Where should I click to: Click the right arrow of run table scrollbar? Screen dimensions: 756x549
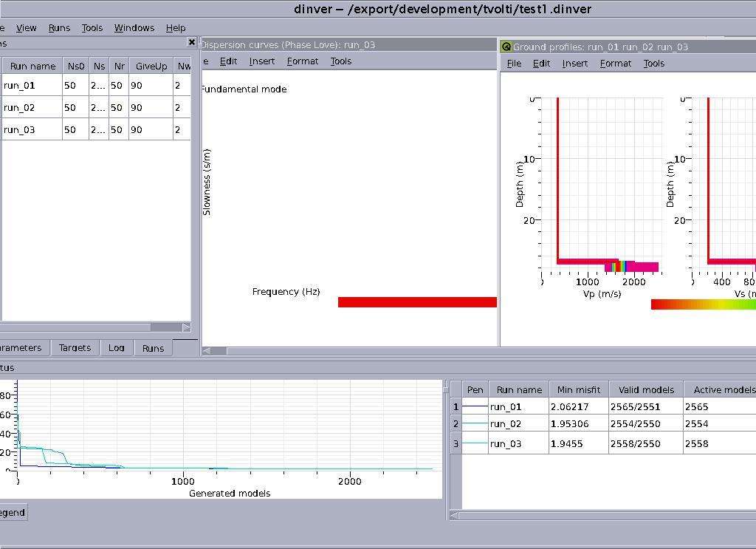186,327
